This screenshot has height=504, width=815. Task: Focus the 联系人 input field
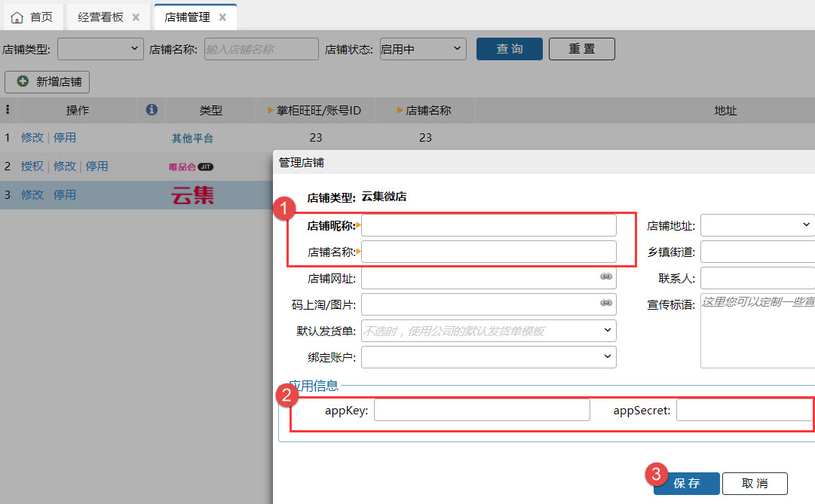pyautogui.click(x=758, y=278)
